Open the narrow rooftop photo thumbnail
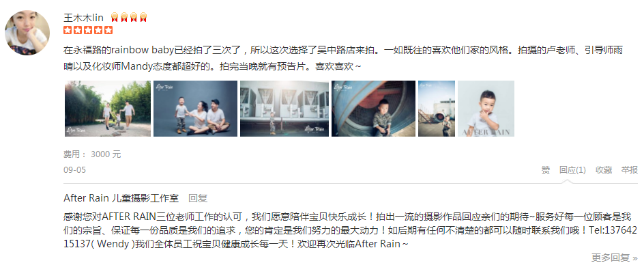This screenshot has width=644, height=276. point(437,109)
